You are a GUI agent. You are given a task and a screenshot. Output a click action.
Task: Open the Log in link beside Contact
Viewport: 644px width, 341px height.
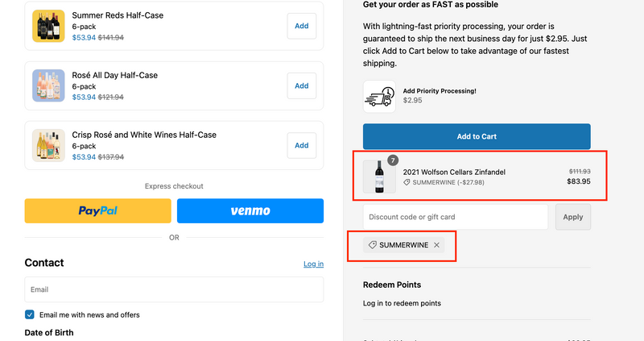point(313,264)
